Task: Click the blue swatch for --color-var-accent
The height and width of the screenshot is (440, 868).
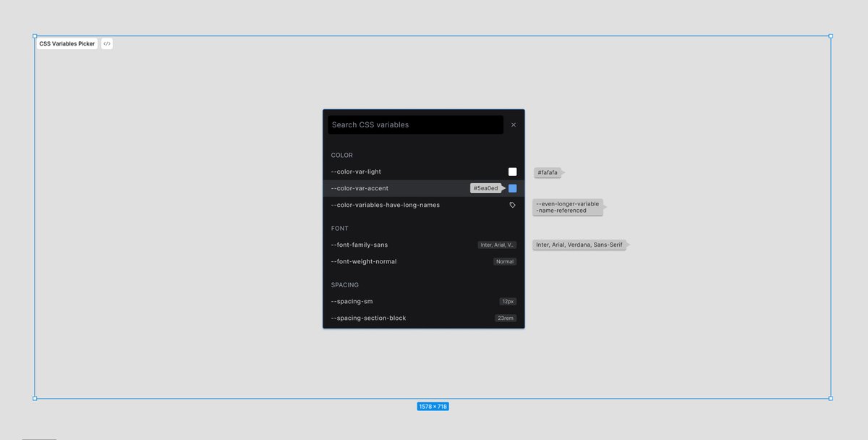Action: pos(512,188)
